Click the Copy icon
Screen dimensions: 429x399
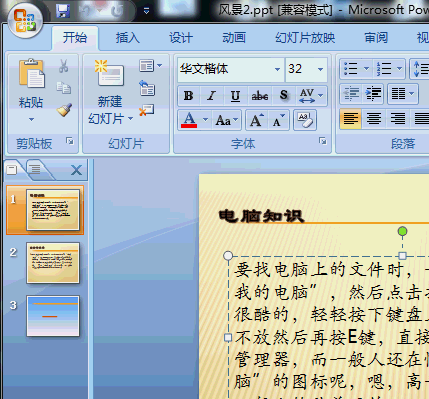pyautogui.click(x=63, y=88)
